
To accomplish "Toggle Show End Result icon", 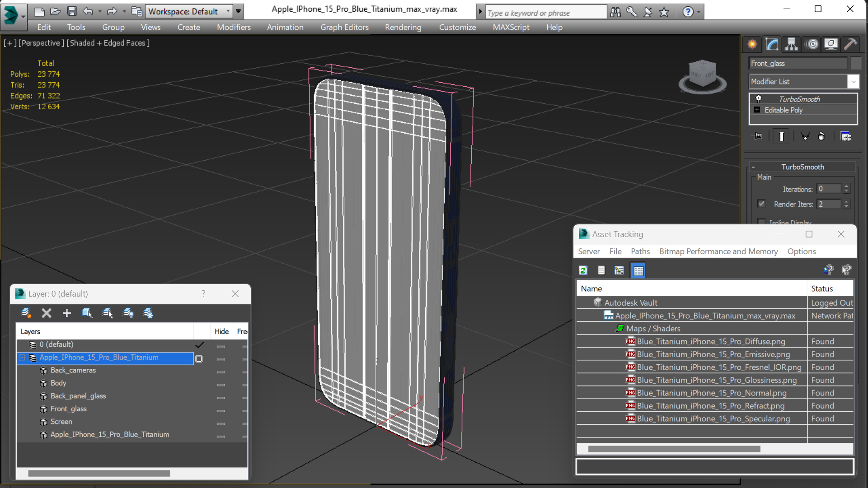I will coord(781,136).
